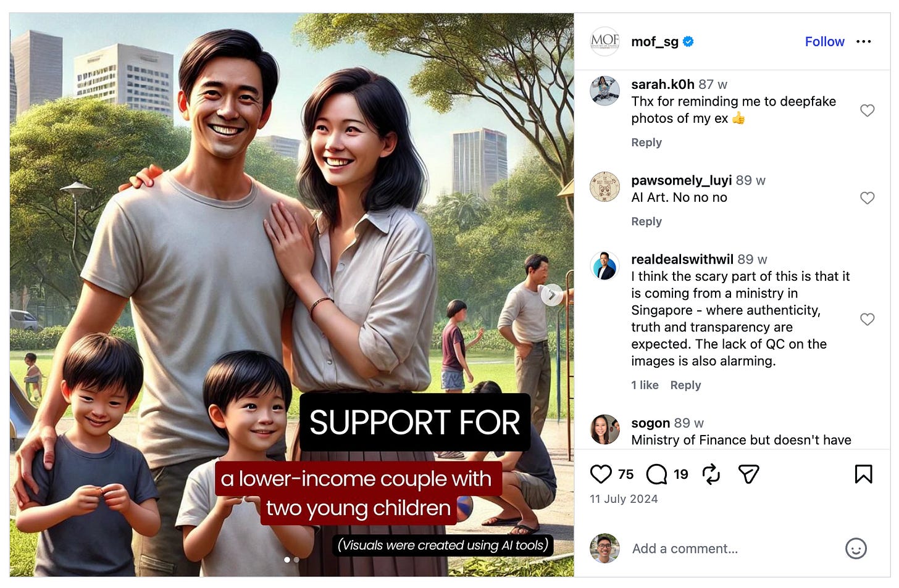Follow the mof_sg account
Screen dimensions: 899x588
point(824,41)
